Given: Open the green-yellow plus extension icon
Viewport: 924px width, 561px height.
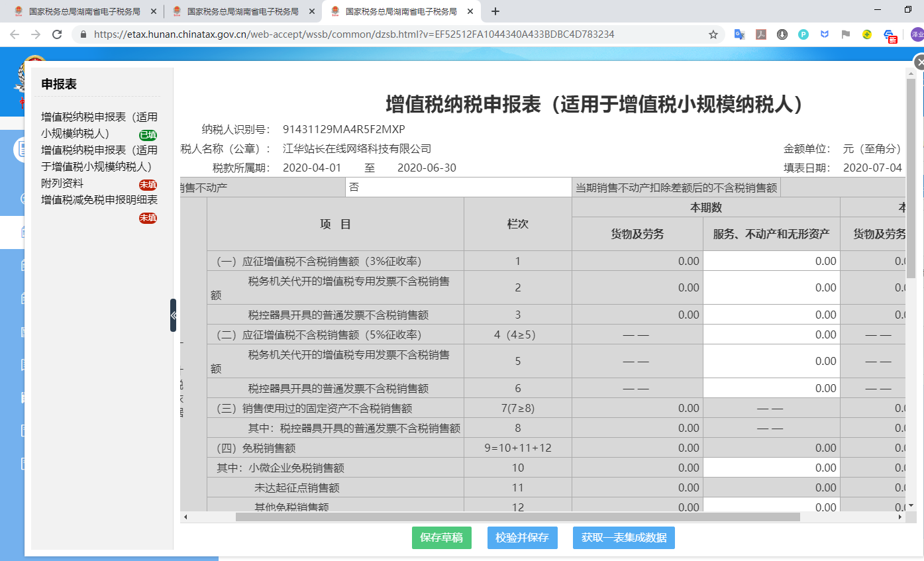Looking at the screenshot, I should 867,34.
